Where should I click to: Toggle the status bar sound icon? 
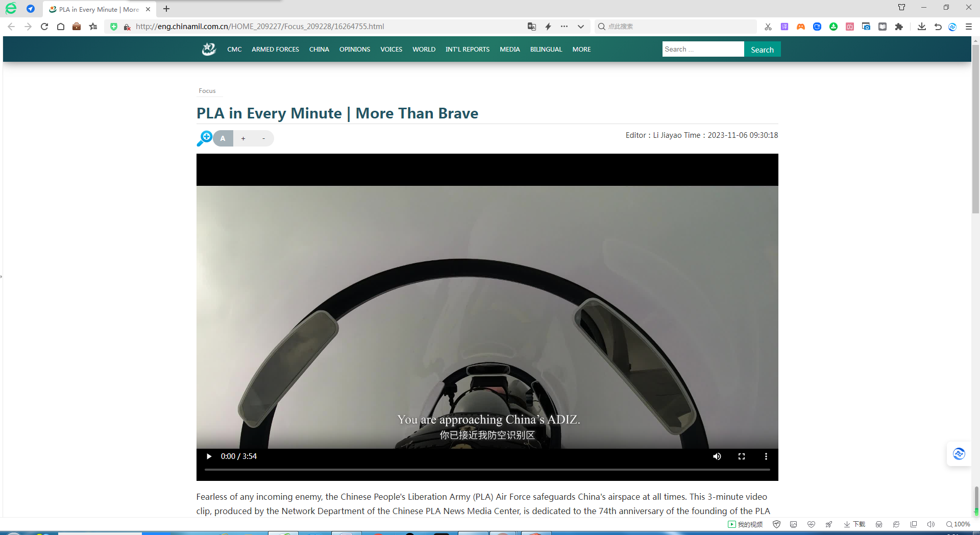(930, 524)
